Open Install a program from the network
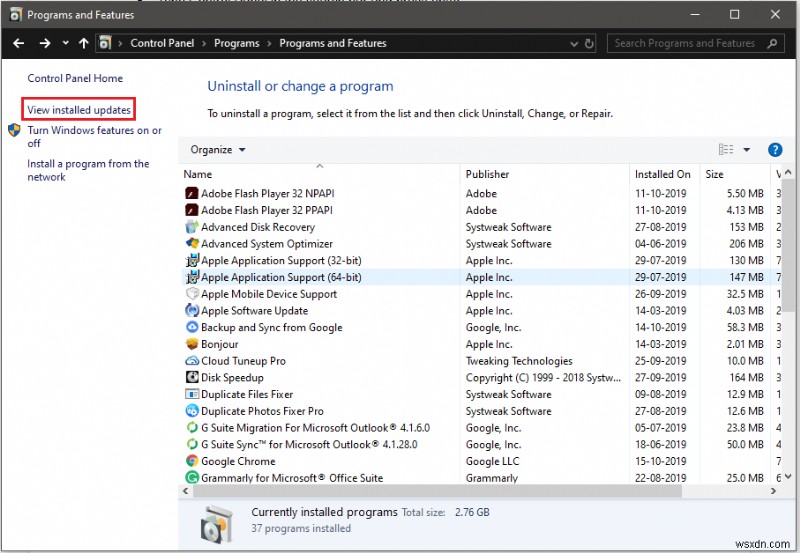The width and height of the screenshot is (800, 553). (88, 170)
